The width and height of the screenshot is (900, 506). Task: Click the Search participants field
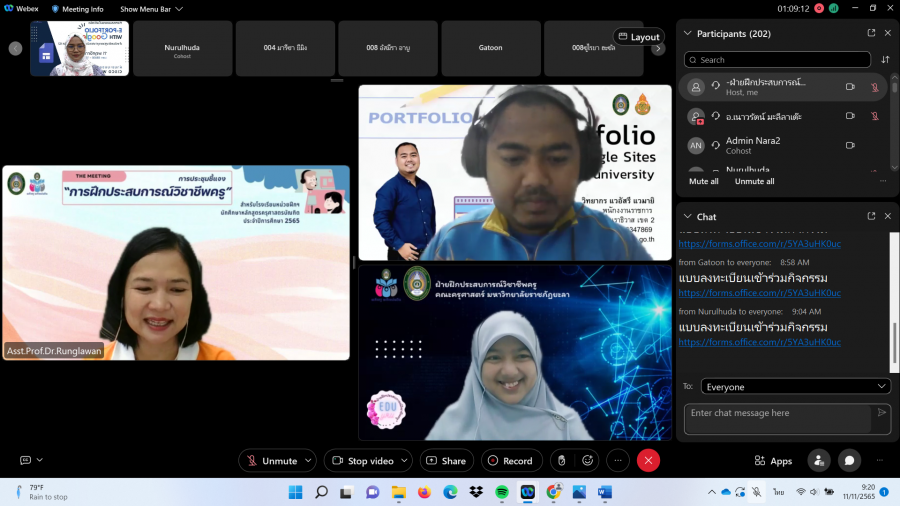(x=774, y=60)
